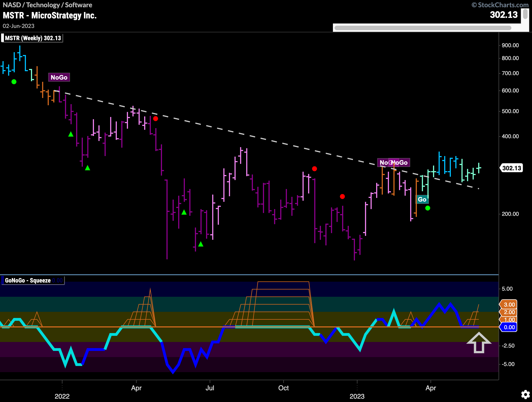Click the -2.50 oscillator axis label
The width and height of the screenshot is (532, 402).
pos(508,346)
